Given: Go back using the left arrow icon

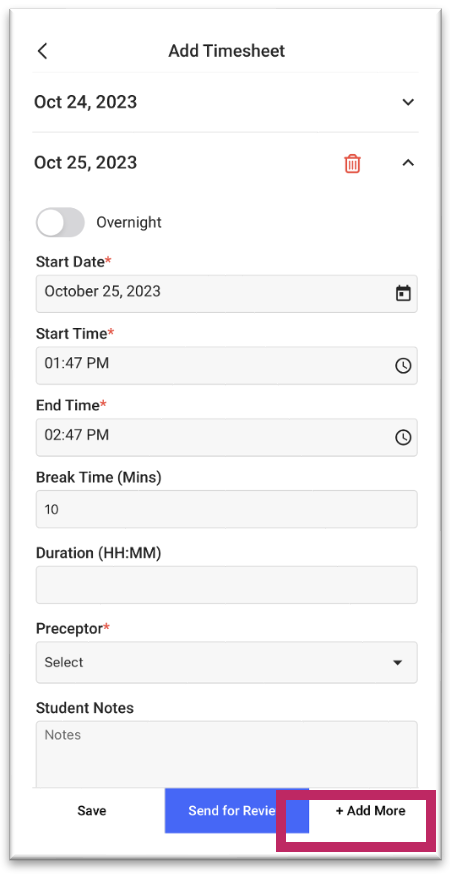Looking at the screenshot, I should (42, 51).
